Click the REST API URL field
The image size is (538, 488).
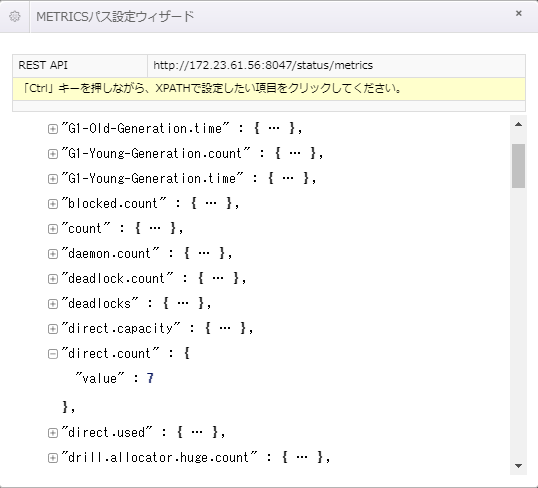point(336,65)
